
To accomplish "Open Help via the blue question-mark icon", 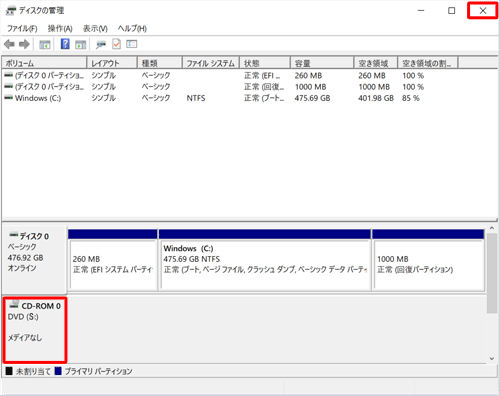I will point(65,44).
